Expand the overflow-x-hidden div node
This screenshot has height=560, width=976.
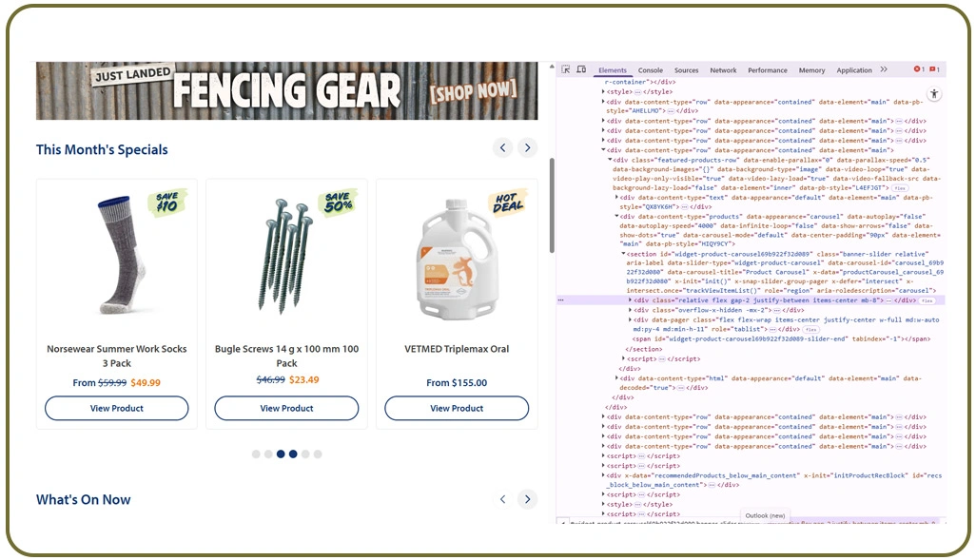[x=631, y=310]
